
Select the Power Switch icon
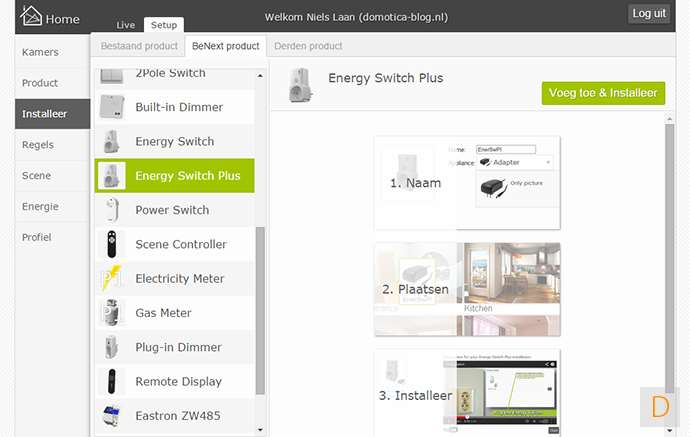112,210
